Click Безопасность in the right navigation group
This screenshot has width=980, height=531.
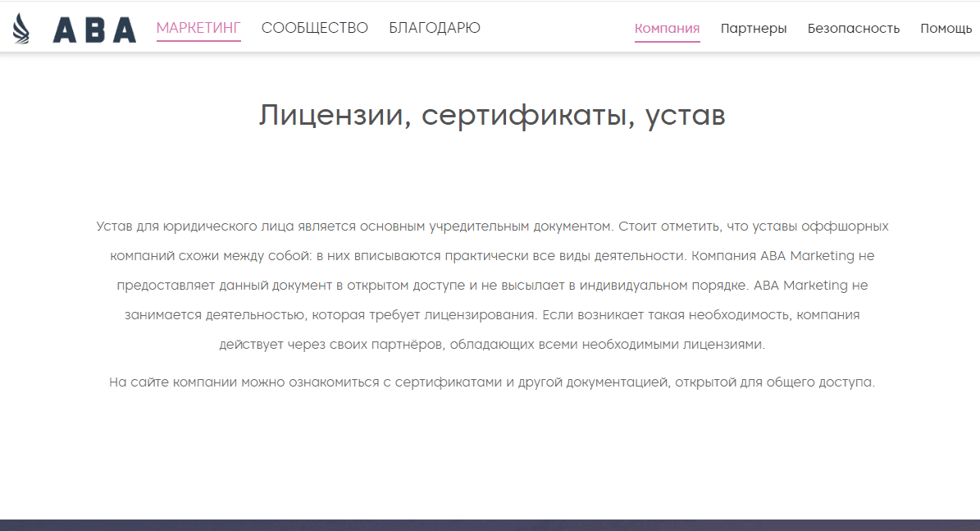pos(853,28)
